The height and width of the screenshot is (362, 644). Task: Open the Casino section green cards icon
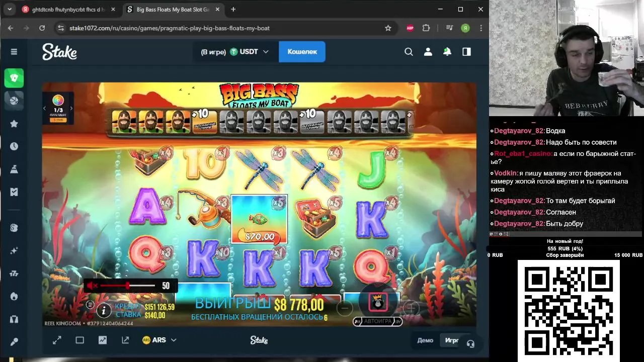14,78
